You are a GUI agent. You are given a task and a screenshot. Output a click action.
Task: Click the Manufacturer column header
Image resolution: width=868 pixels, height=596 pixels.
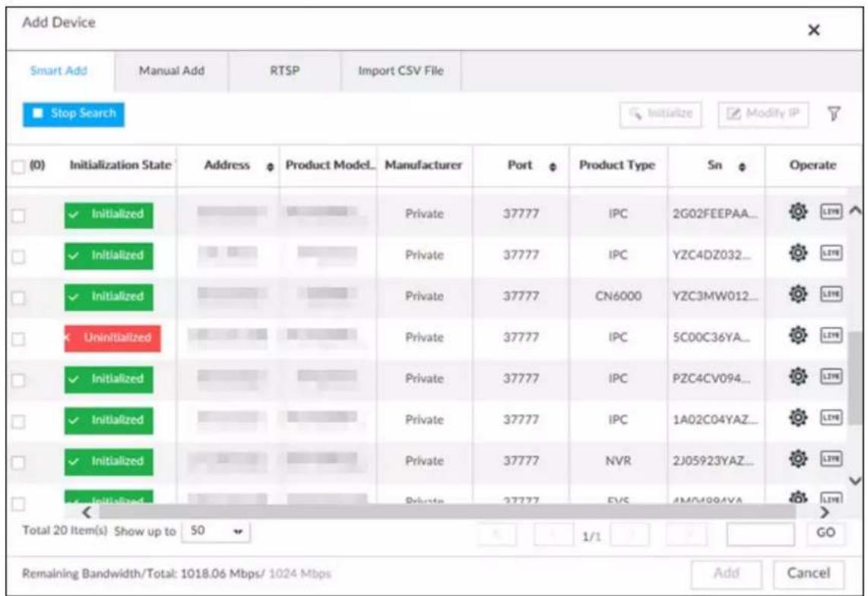pyautogui.click(x=423, y=165)
